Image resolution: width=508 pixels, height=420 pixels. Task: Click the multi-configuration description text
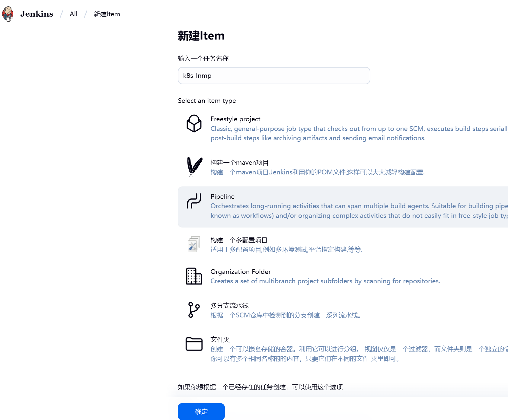(286, 249)
